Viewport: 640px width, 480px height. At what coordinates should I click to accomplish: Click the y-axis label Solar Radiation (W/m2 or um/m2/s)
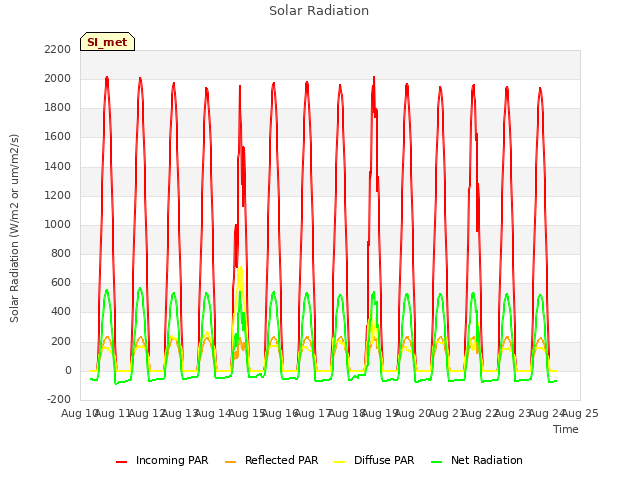(x=14, y=228)
